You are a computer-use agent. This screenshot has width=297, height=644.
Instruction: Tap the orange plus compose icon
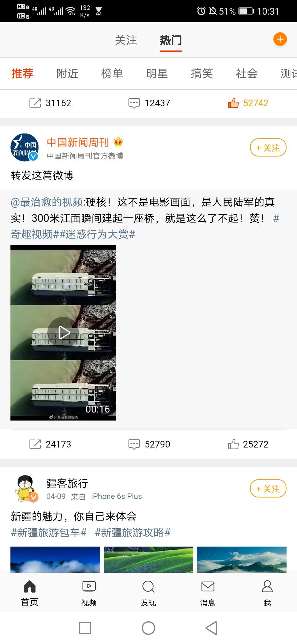(280, 39)
